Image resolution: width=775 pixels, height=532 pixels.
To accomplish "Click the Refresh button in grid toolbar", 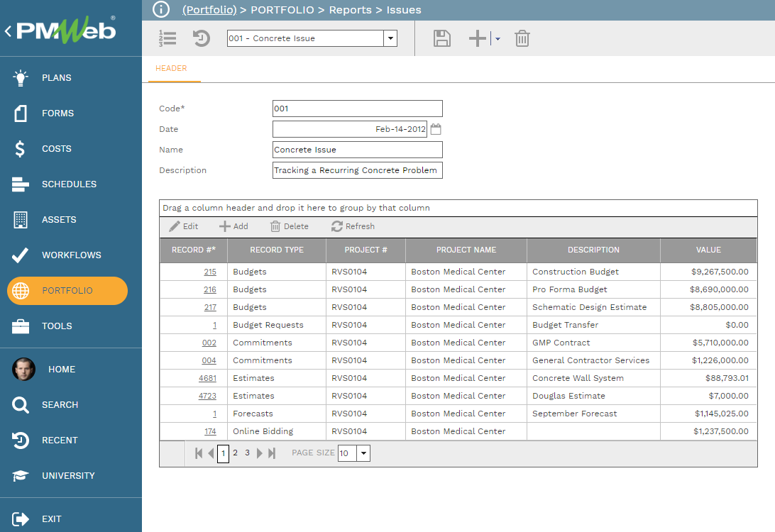I will click(353, 226).
